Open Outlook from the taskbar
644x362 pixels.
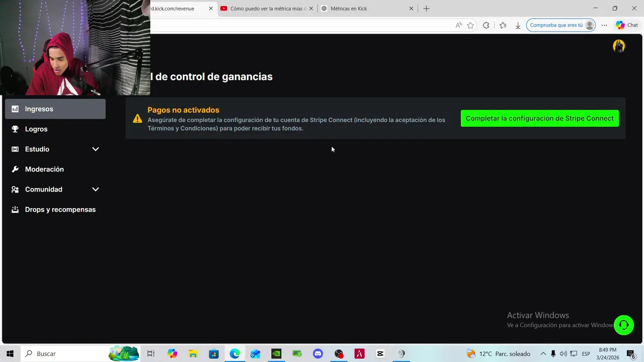click(x=256, y=353)
